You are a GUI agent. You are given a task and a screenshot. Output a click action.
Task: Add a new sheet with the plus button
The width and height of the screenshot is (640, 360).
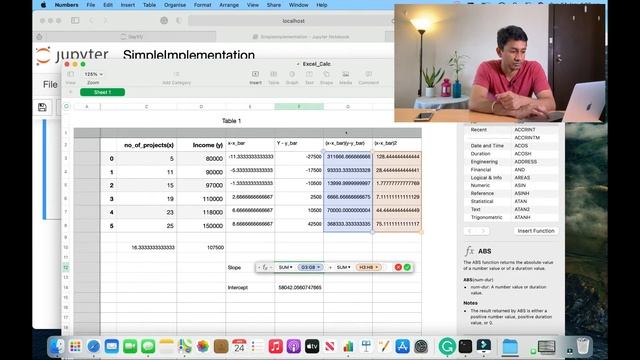point(70,92)
